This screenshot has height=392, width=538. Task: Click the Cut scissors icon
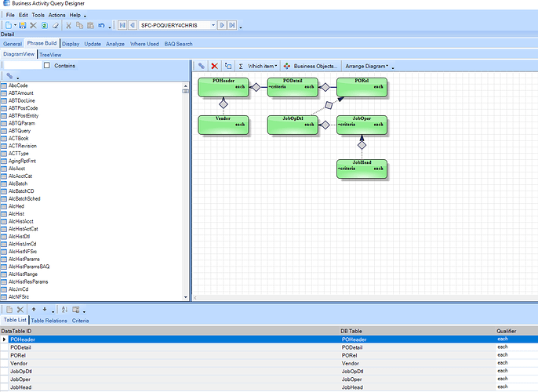point(69,25)
